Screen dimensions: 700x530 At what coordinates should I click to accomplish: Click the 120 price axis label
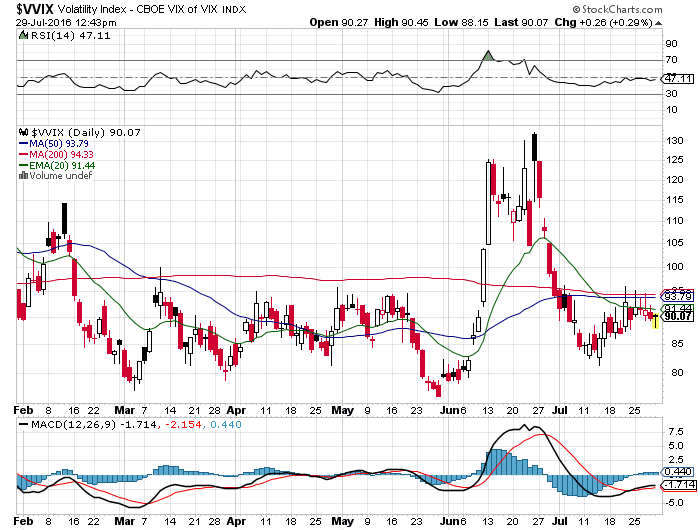675,179
